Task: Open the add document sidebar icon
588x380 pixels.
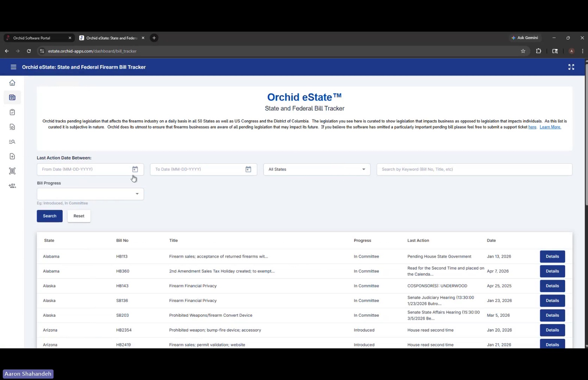Action: pyautogui.click(x=12, y=156)
